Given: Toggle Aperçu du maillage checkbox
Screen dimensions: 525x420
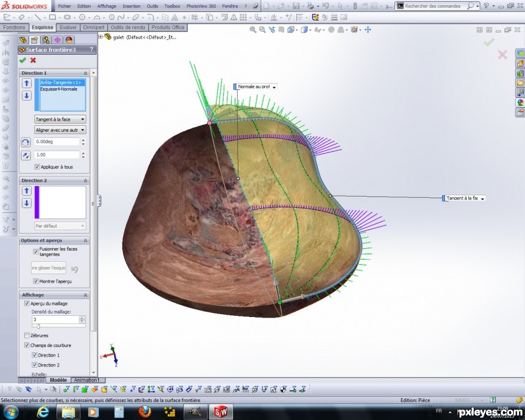Looking at the screenshot, I should tap(27, 303).
